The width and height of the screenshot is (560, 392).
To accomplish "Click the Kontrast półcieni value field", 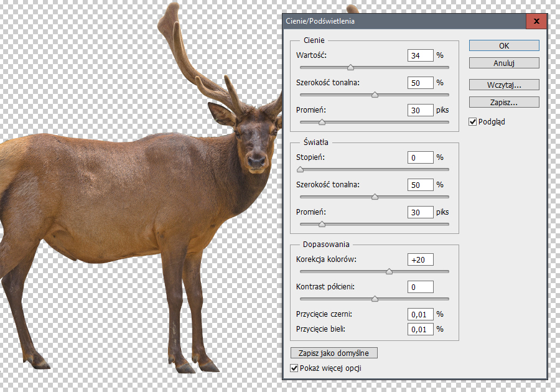I will 421,287.
